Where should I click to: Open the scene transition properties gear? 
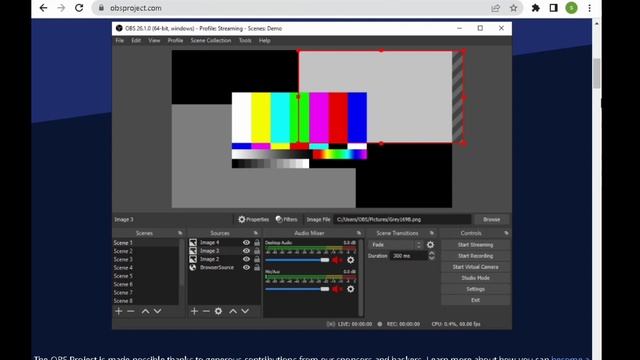[x=430, y=245]
